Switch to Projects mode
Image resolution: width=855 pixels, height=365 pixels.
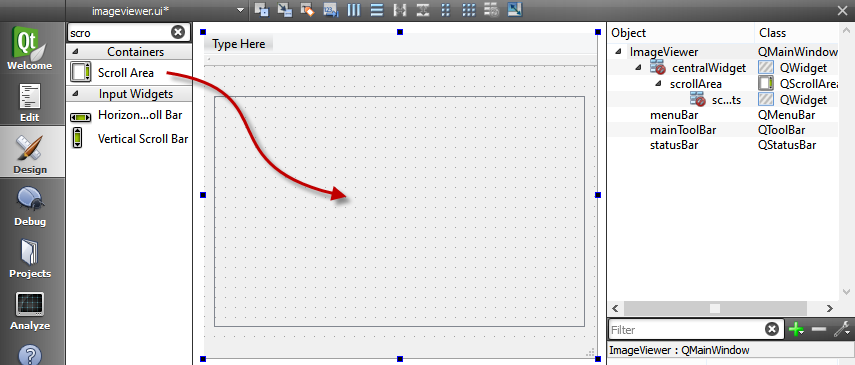31,259
